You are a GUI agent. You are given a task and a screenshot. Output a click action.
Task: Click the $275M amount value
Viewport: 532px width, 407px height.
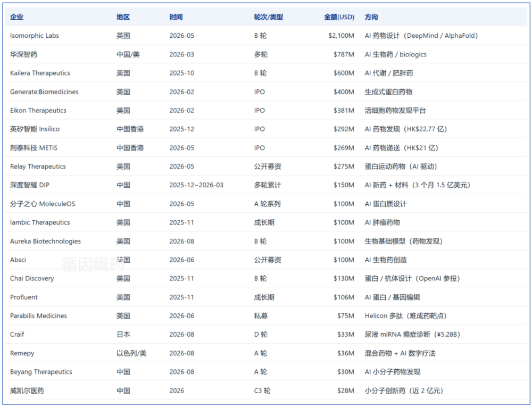[344, 166]
